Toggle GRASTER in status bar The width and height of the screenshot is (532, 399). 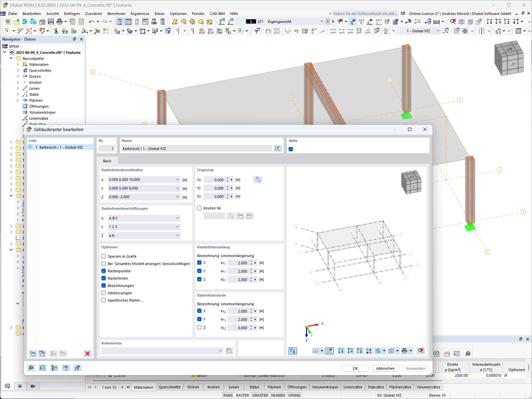(x=260, y=395)
